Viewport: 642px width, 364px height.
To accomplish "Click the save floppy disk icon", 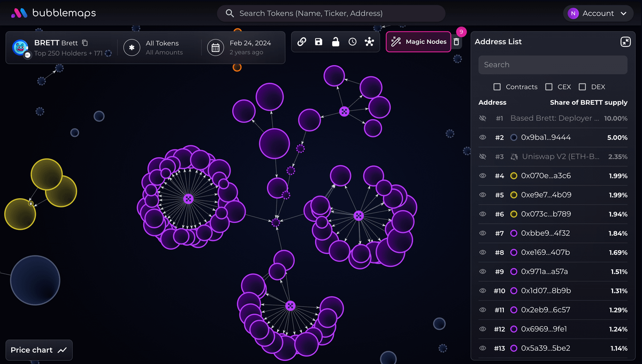I will [x=319, y=42].
